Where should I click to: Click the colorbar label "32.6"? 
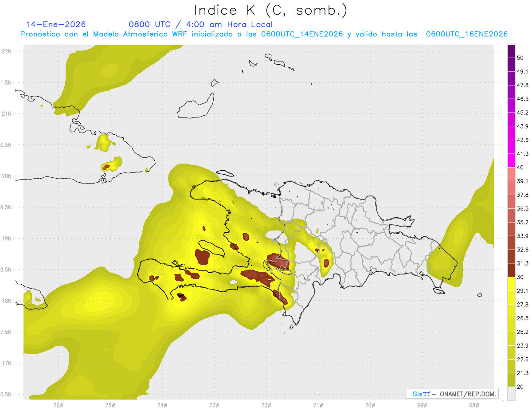point(523,250)
